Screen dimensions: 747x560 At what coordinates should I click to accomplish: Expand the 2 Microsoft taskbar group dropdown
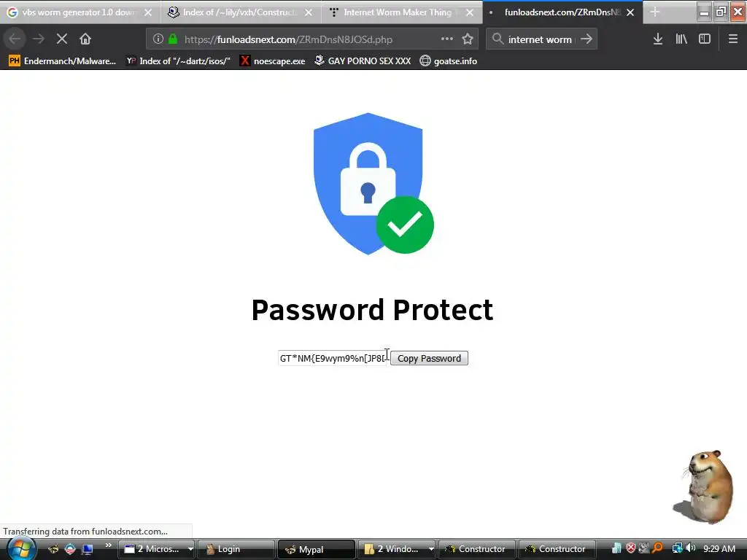tap(190, 549)
